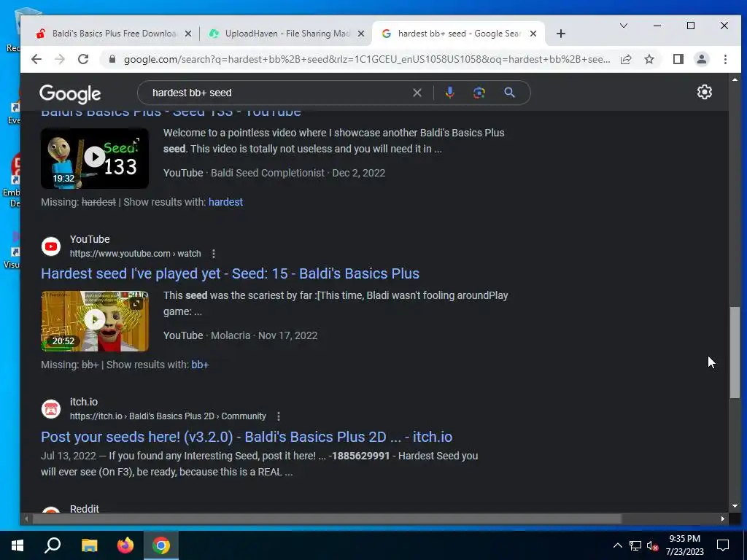The image size is (747, 560).
Task: Open Google Lens image search
Action: pyautogui.click(x=479, y=93)
